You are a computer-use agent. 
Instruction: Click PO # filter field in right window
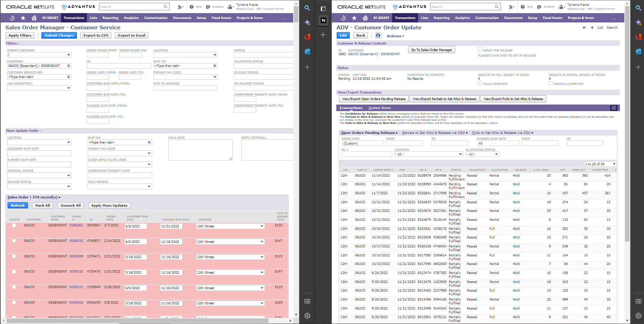(x=367, y=154)
